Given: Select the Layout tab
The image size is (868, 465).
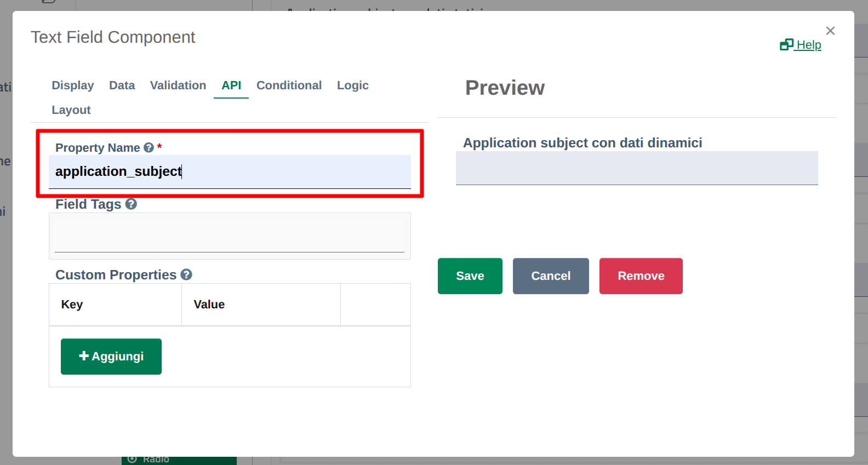Looking at the screenshot, I should (71, 110).
